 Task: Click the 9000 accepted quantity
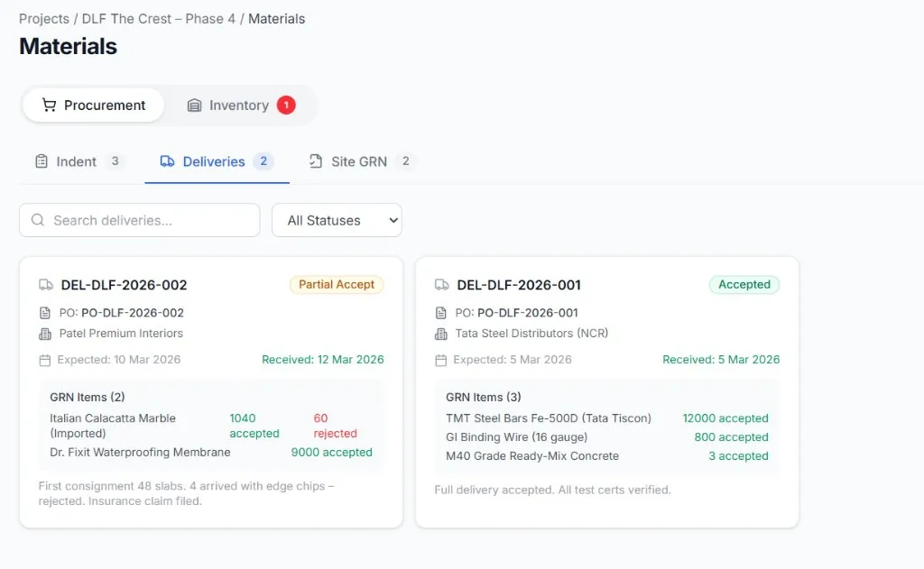click(x=332, y=453)
